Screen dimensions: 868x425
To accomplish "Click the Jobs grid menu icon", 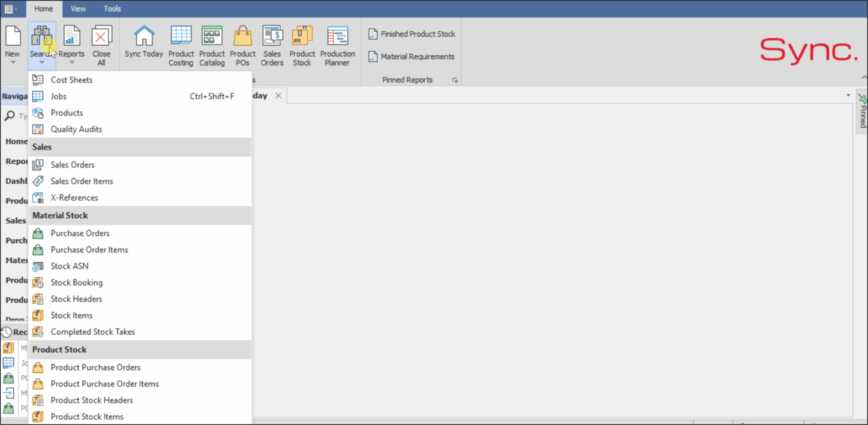I will pos(38,96).
